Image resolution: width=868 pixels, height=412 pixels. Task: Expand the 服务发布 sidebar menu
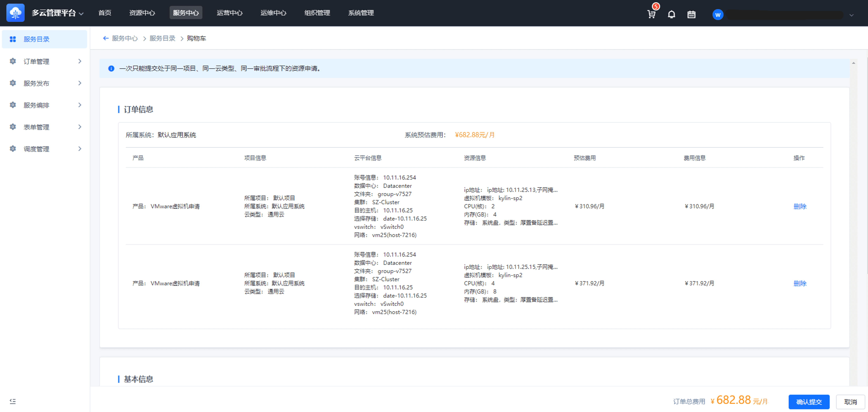point(80,83)
